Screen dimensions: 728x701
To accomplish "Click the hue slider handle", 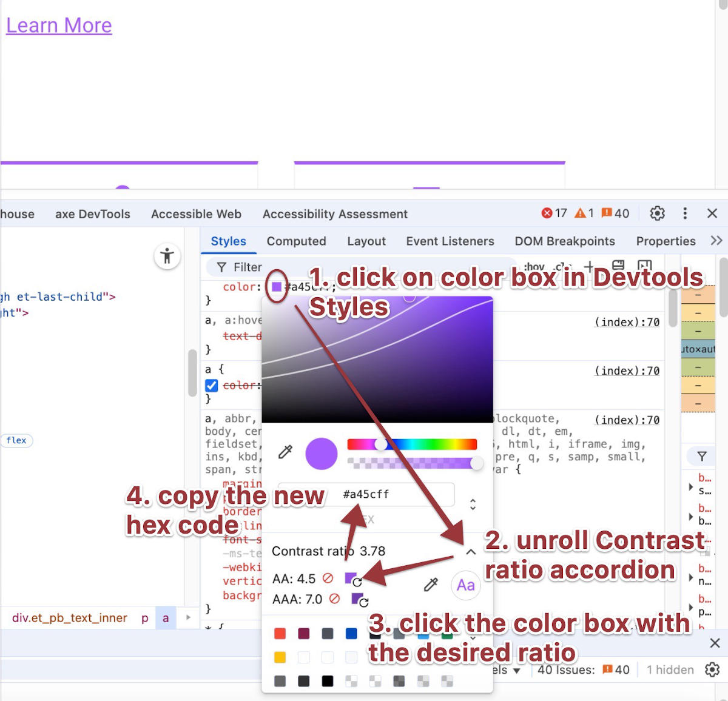I will pyautogui.click(x=381, y=444).
